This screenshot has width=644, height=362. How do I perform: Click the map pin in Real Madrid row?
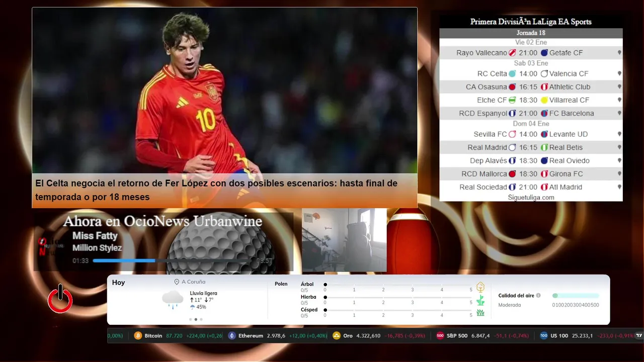coord(619,147)
